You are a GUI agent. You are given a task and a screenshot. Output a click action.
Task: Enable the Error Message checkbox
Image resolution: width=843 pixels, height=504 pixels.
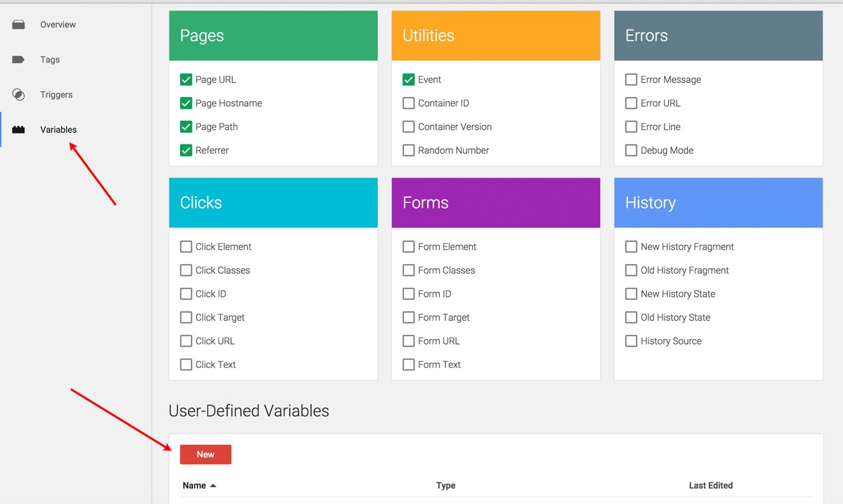632,80
